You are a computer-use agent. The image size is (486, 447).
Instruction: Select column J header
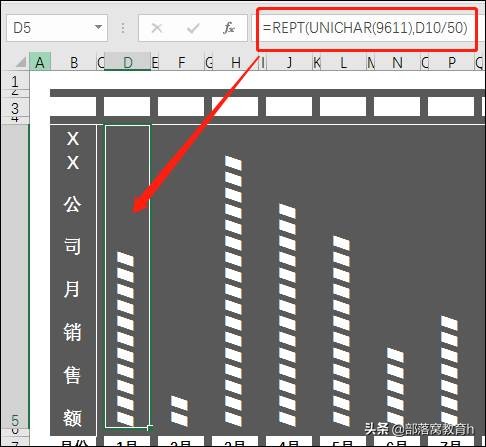[x=289, y=61]
